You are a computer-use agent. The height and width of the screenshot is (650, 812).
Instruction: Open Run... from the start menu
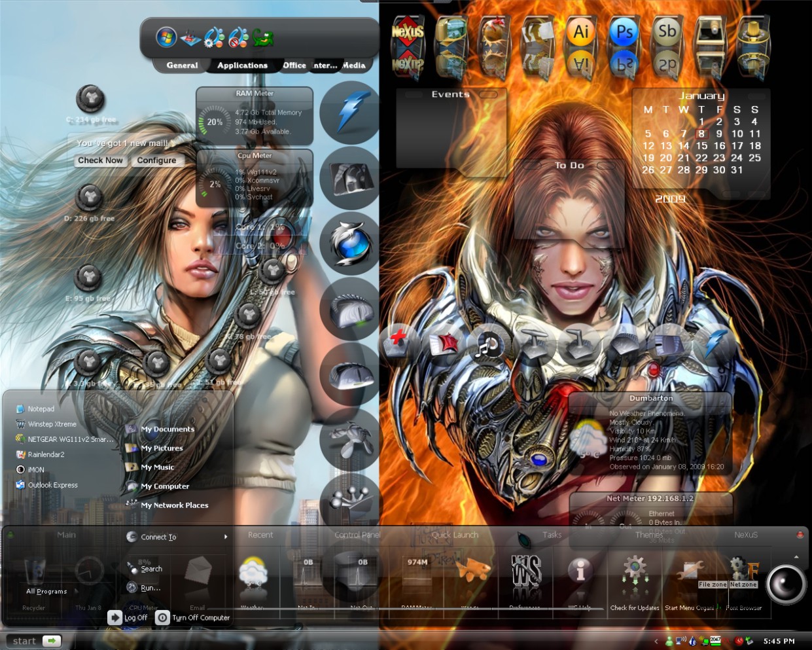[x=145, y=588]
